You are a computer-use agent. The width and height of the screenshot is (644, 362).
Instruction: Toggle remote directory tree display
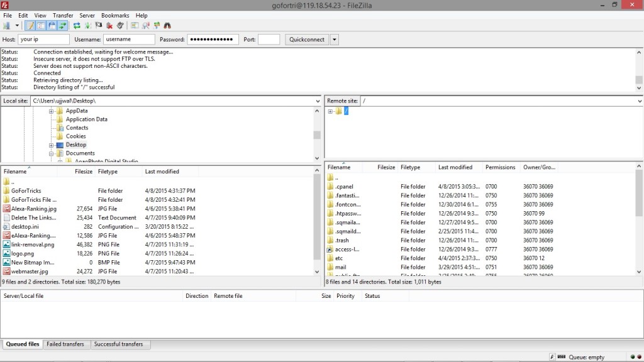click(52, 25)
